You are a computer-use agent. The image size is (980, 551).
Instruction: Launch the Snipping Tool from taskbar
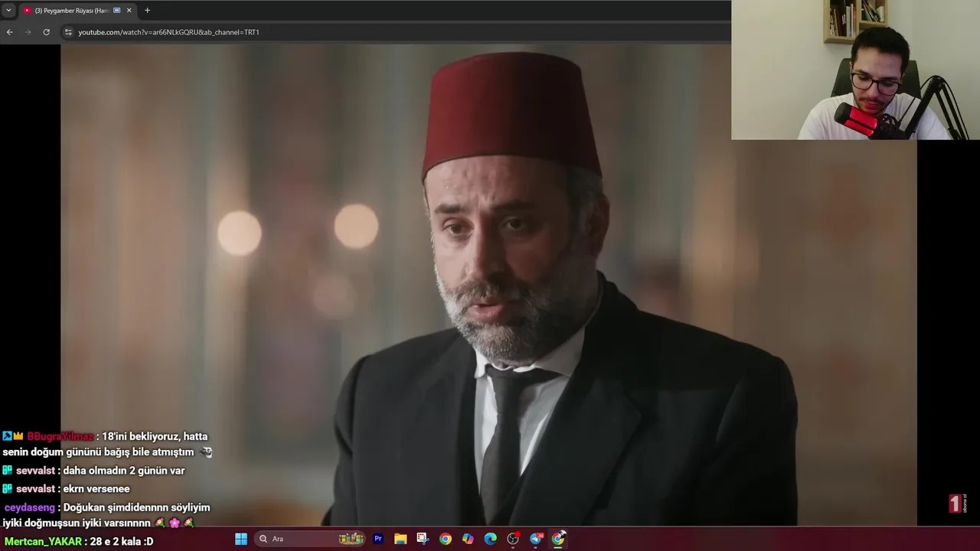(423, 539)
